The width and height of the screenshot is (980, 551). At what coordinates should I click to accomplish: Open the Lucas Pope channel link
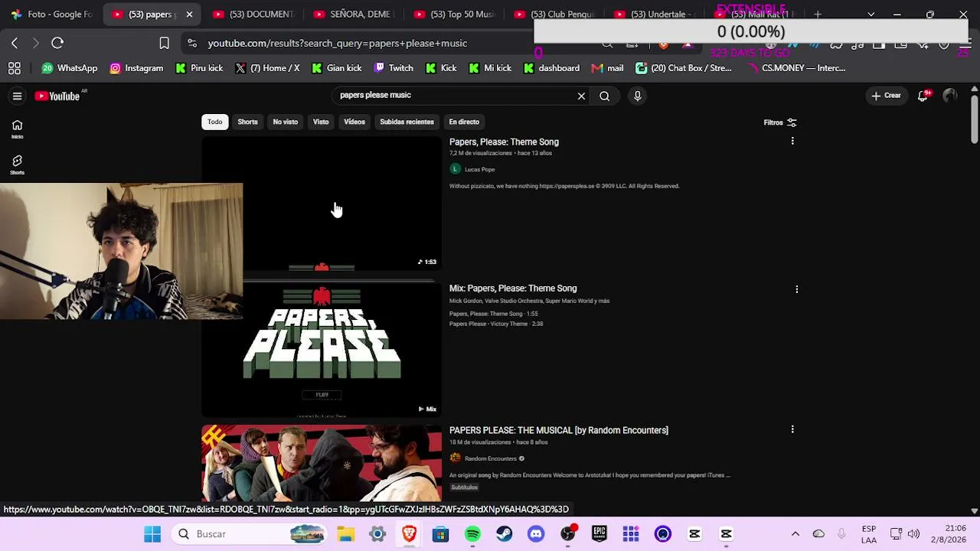point(480,169)
